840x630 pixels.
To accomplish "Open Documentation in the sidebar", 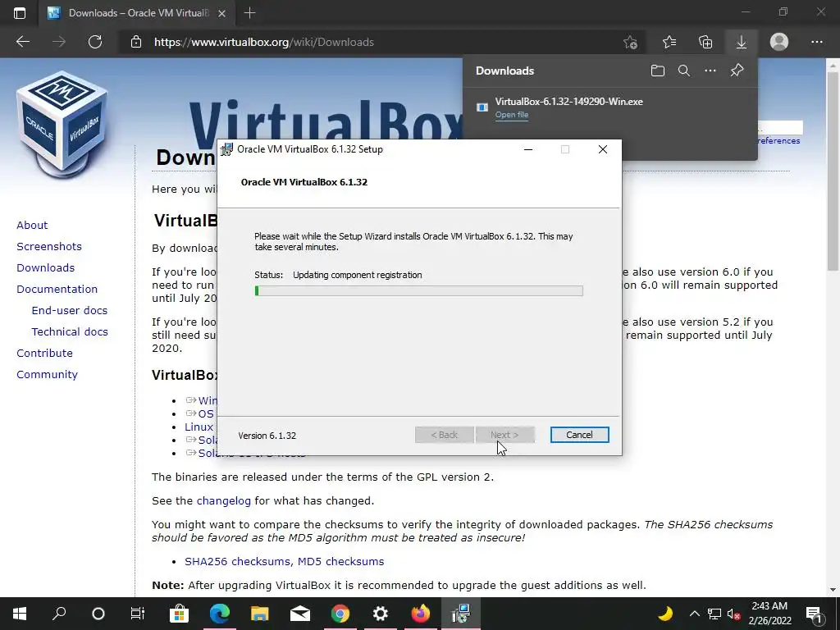I will (x=57, y=290).
